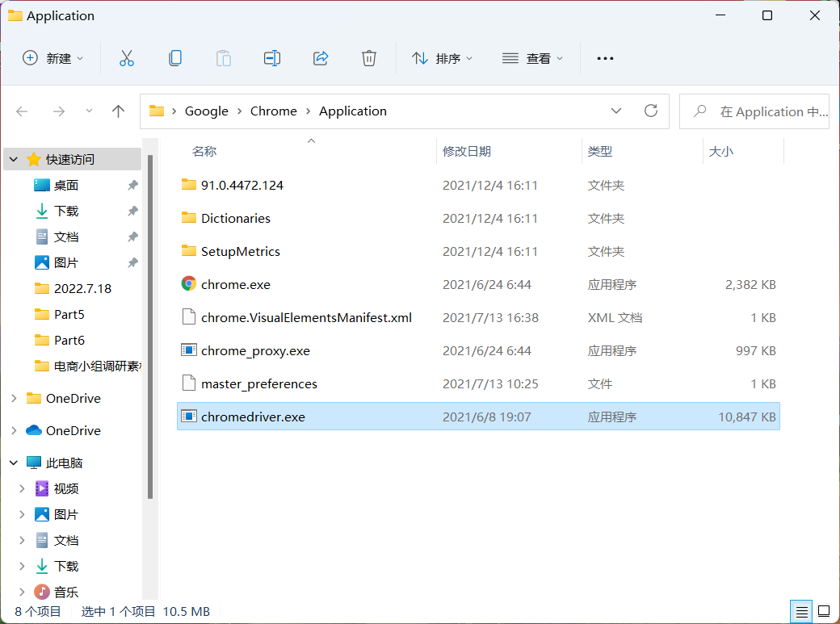
Task: Click the Copy icon
Action: (x=174, y=57)
